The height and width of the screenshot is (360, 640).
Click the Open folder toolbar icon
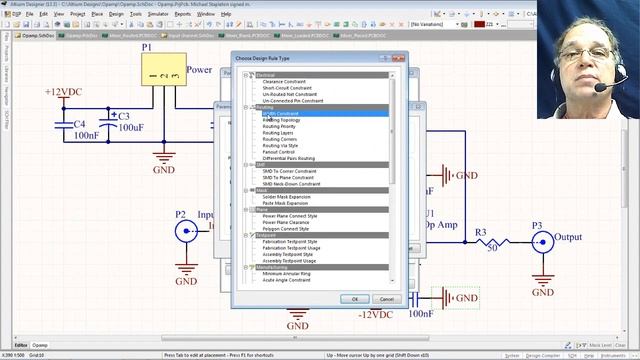coord(17,24)
